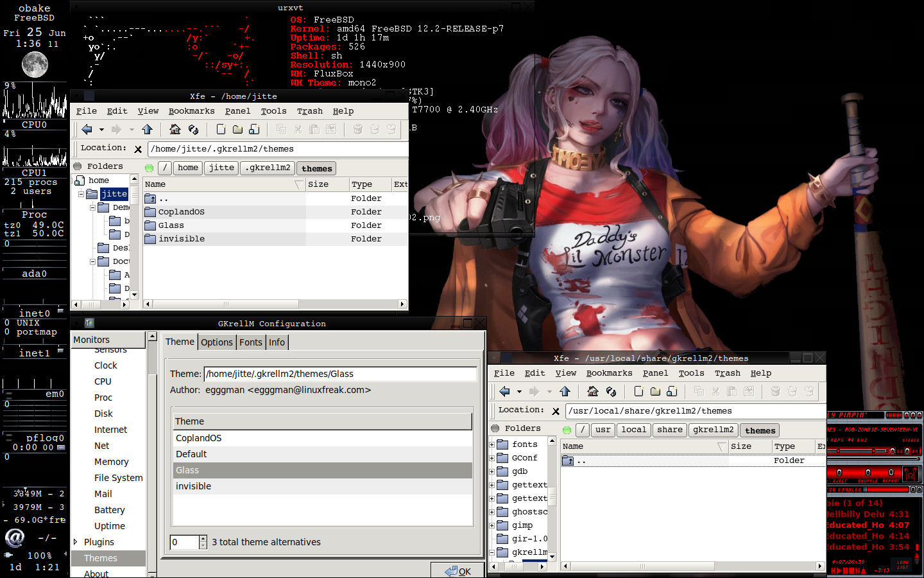Adjust the balance slider knob in music player
924x578 pixels.
[873, 451]
